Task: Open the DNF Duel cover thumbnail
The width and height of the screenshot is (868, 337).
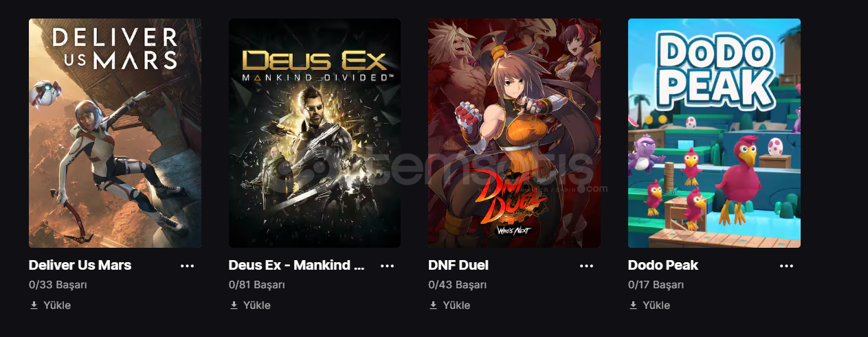Action: coord(514,133)
